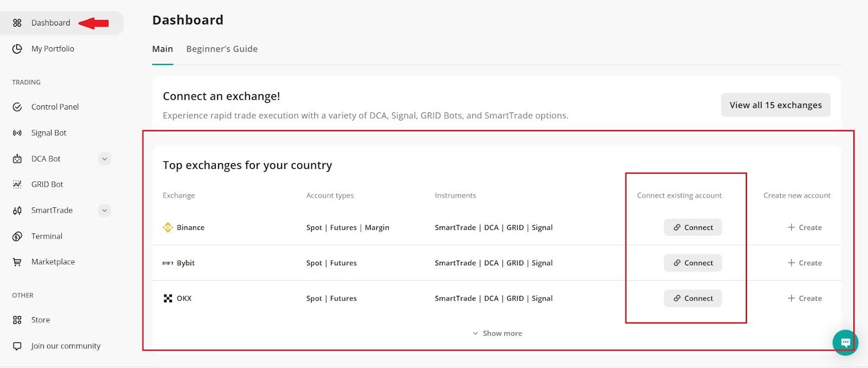868x368 pixels.
Task: Click the 'Create new account' column header
Action: pyautogui.click(x=797, y=195)
